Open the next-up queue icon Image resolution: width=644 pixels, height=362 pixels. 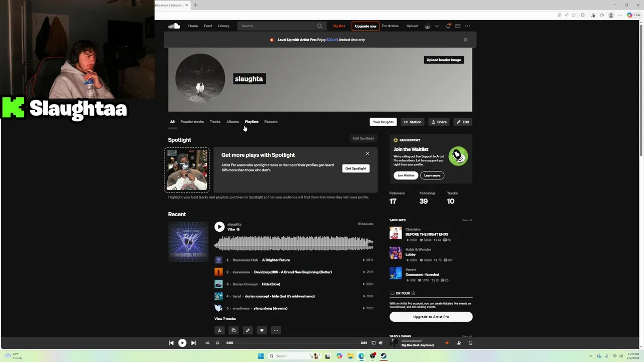[471, 343]
